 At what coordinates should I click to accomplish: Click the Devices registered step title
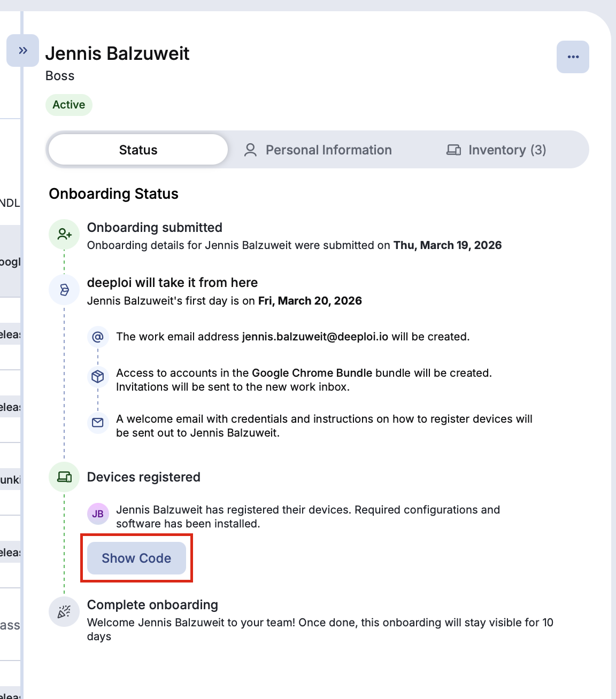pos(144,477)
